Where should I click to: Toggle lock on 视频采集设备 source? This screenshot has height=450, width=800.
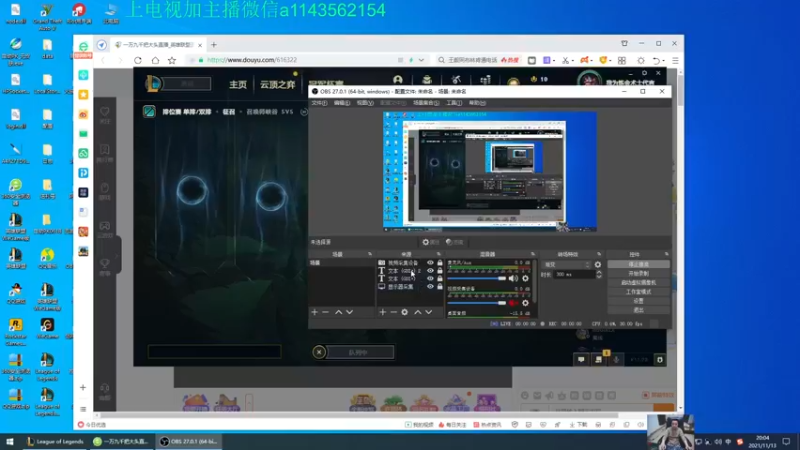point(440,263)
